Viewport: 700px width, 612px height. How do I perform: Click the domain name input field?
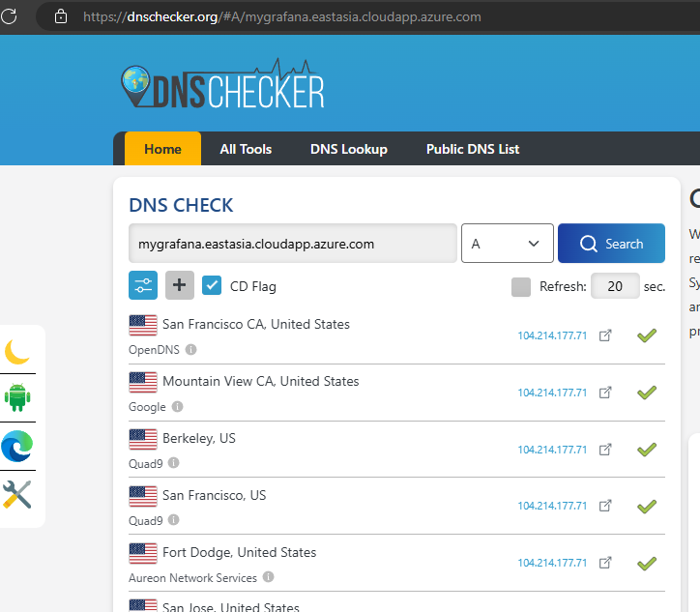pos(292,244)
